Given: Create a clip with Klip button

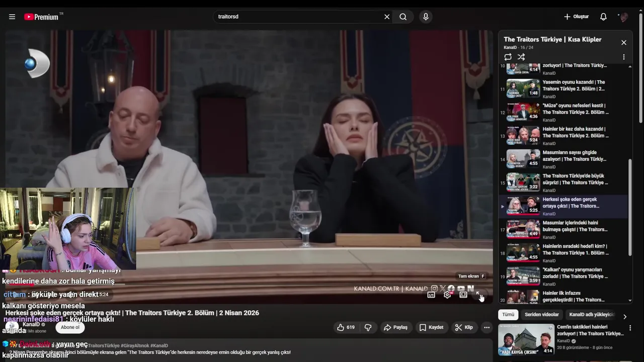Looking at the screenshot, I should coord(464,327).
